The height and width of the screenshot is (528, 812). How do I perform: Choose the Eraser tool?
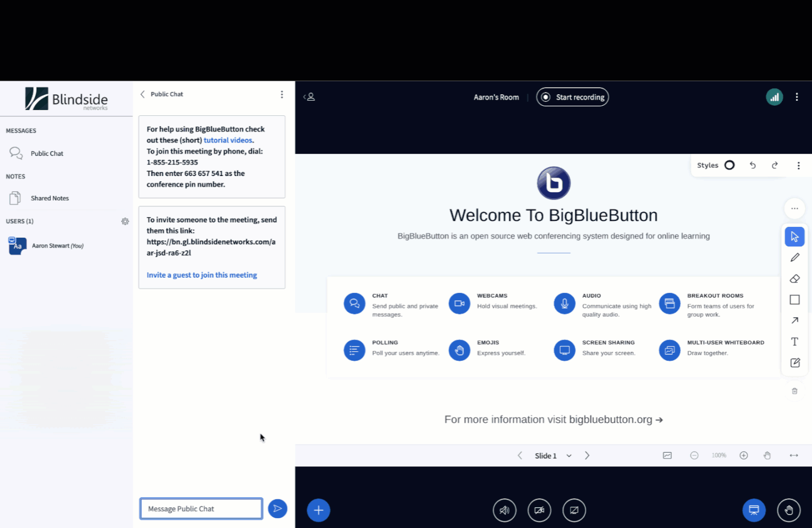pos(795,279)
